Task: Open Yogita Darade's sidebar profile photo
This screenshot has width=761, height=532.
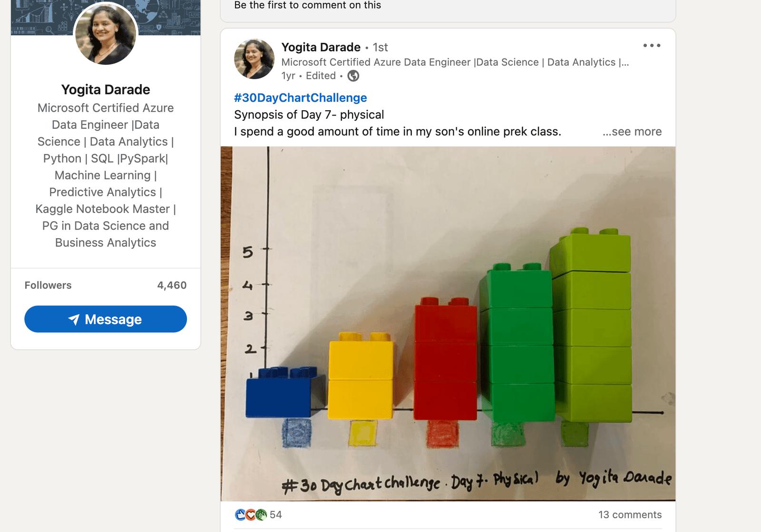Action: point(106,34)
